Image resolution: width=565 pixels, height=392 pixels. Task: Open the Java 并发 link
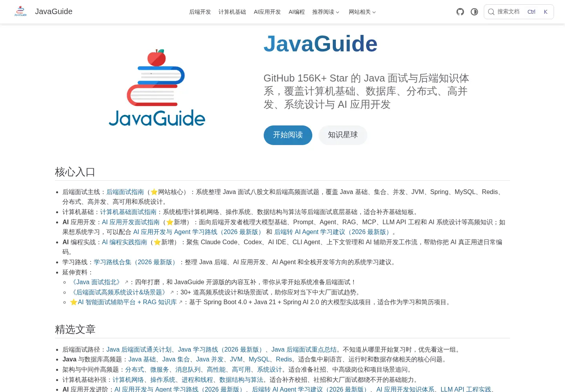[210, 359]
